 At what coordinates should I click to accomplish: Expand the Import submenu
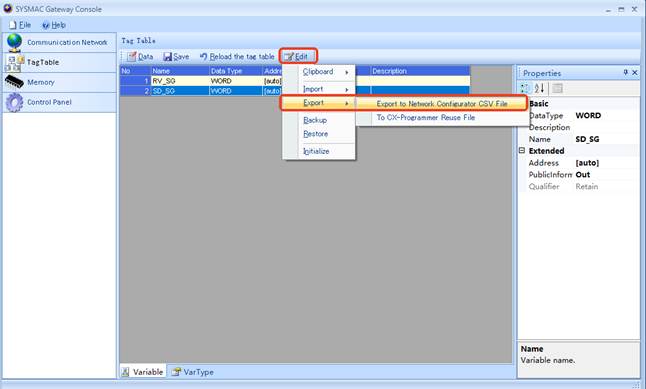click(x=319, y=89)
